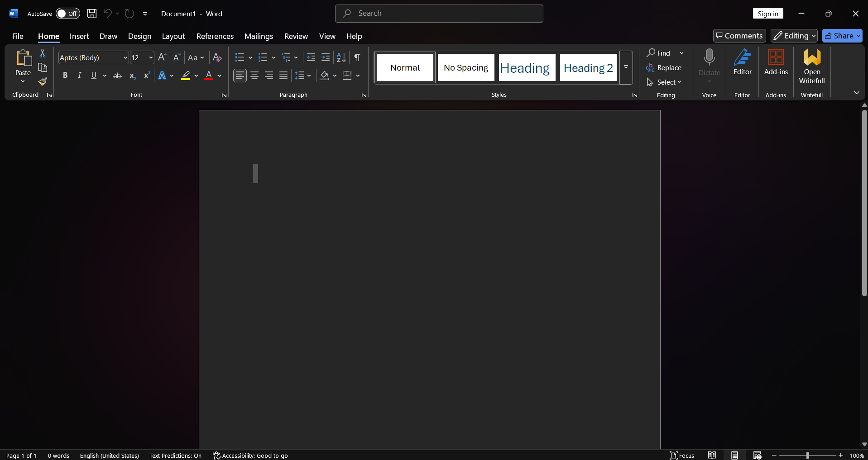Click the Strikethrough text icon

point(117,76)
